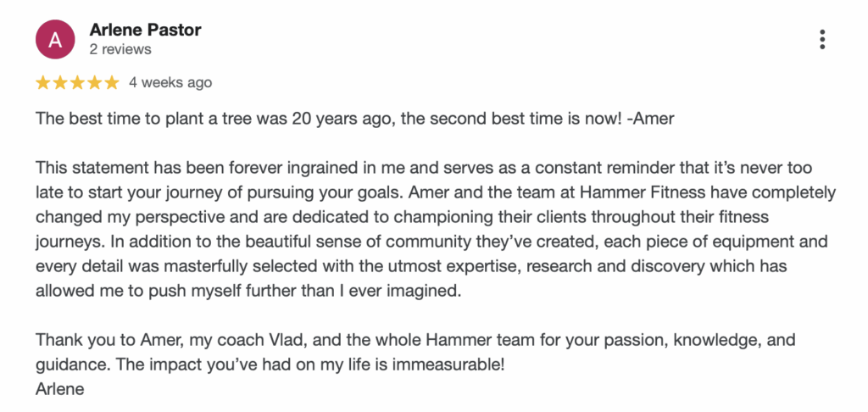Click the fifth yellow rating star
The height and width of the screenshot is (412, 868).
(x=111, y=82)
